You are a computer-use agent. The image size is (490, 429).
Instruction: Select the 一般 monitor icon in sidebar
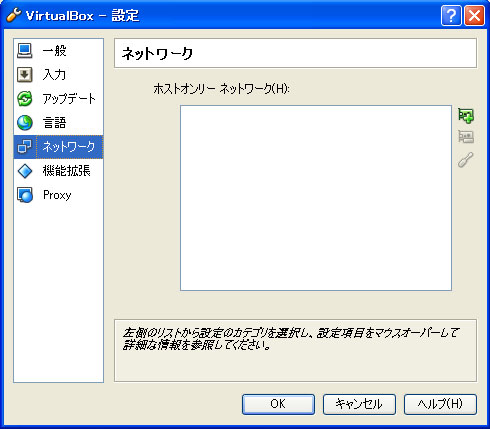pyautogui.click(x=25, y=51)
